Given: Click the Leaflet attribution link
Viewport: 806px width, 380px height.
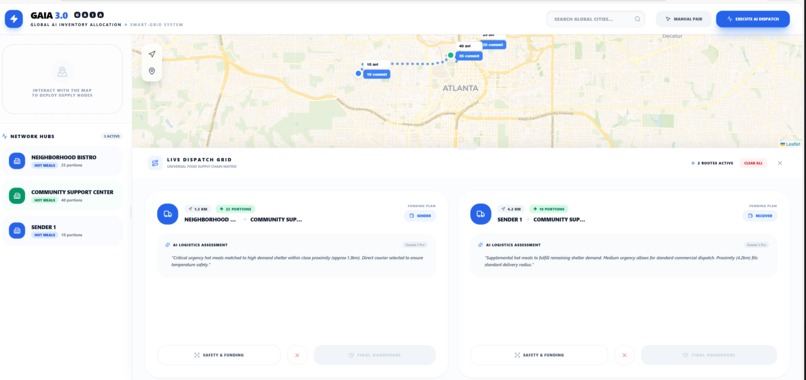Looking at the screenshot, I should [792, 144].
